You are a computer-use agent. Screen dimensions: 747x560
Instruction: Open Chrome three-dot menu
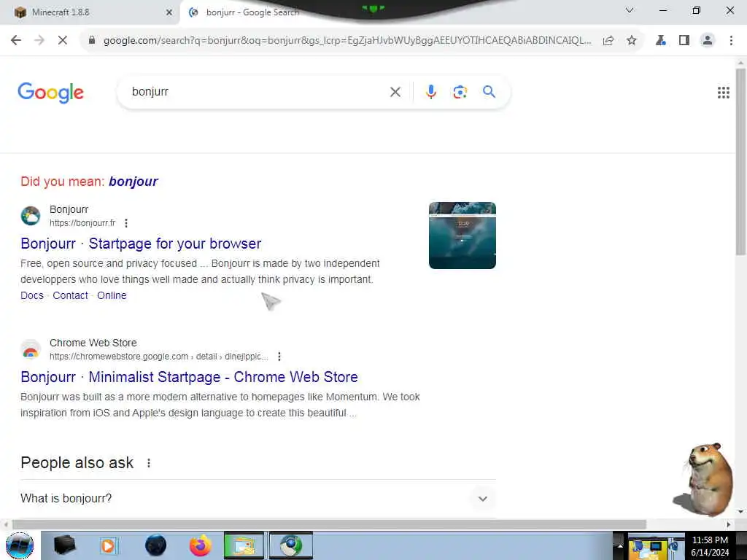731,41
